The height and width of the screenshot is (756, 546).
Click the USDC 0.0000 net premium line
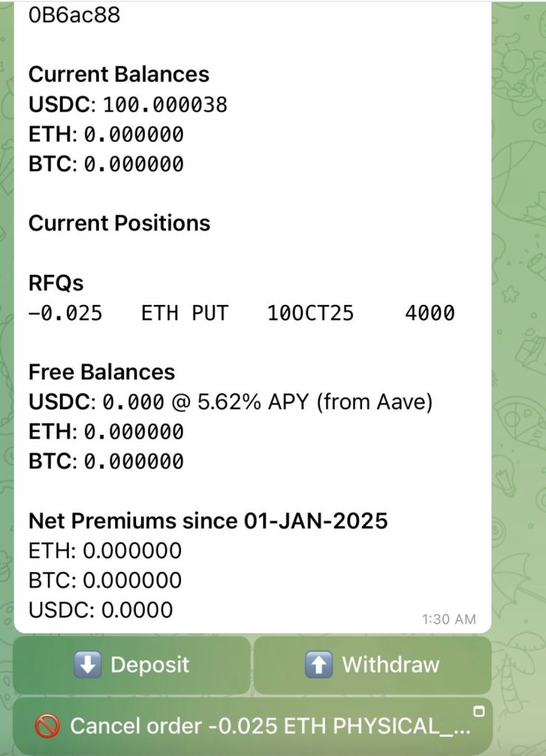click(100, 611)
